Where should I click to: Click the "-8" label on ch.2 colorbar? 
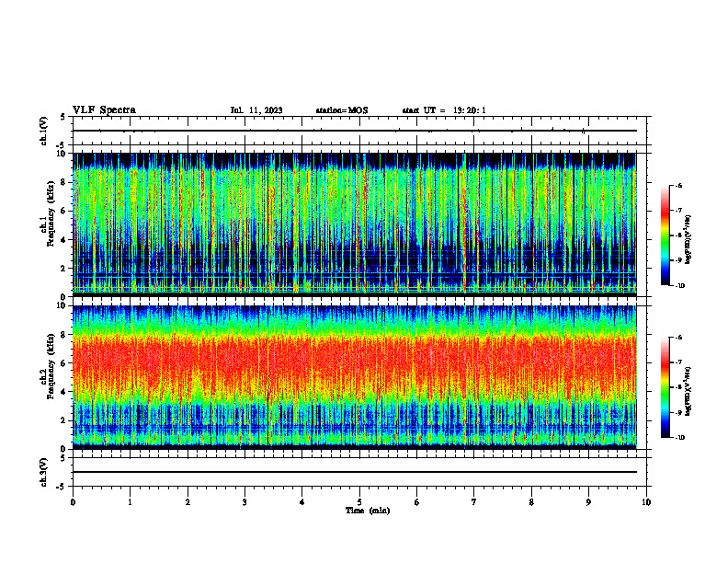click(x=678, y=387)
